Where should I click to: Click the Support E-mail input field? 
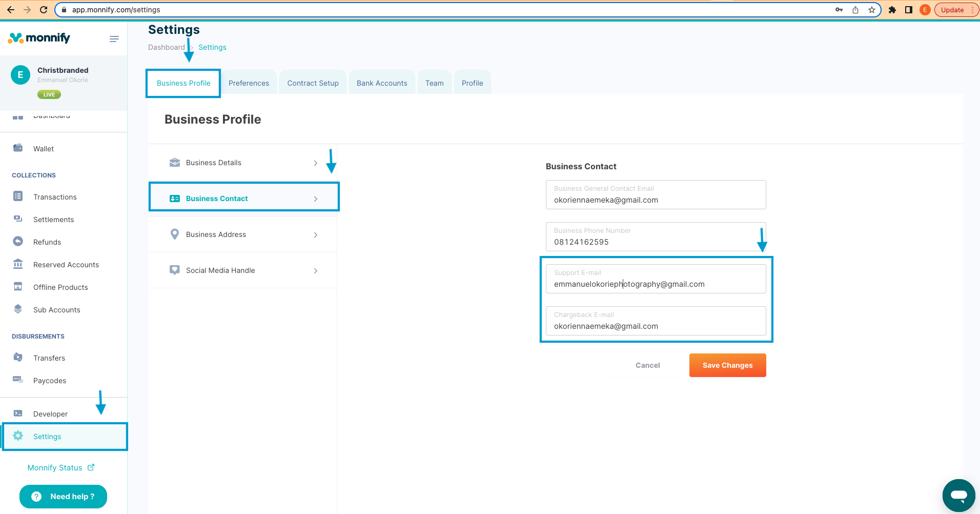(656, 284)
